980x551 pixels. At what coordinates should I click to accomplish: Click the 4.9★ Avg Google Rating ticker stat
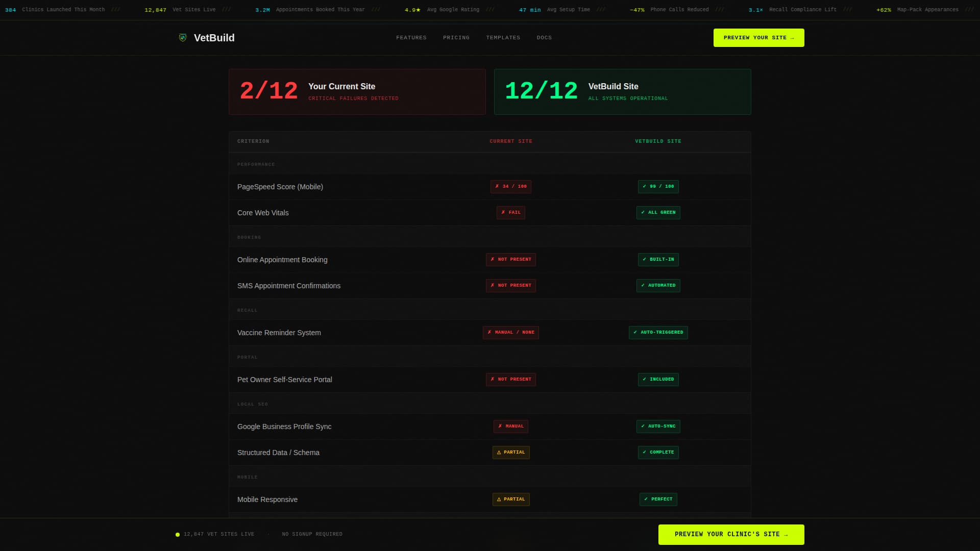442,10
